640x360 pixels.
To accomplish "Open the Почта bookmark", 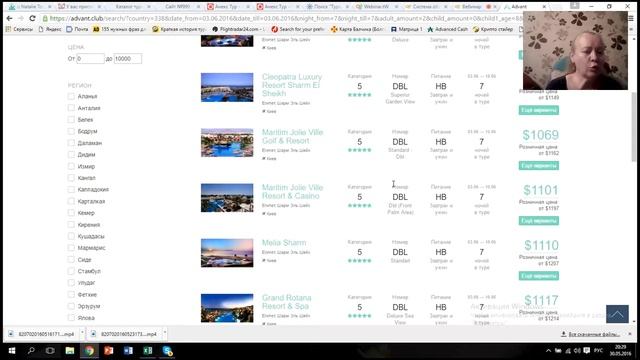I will tap(77, 29).
